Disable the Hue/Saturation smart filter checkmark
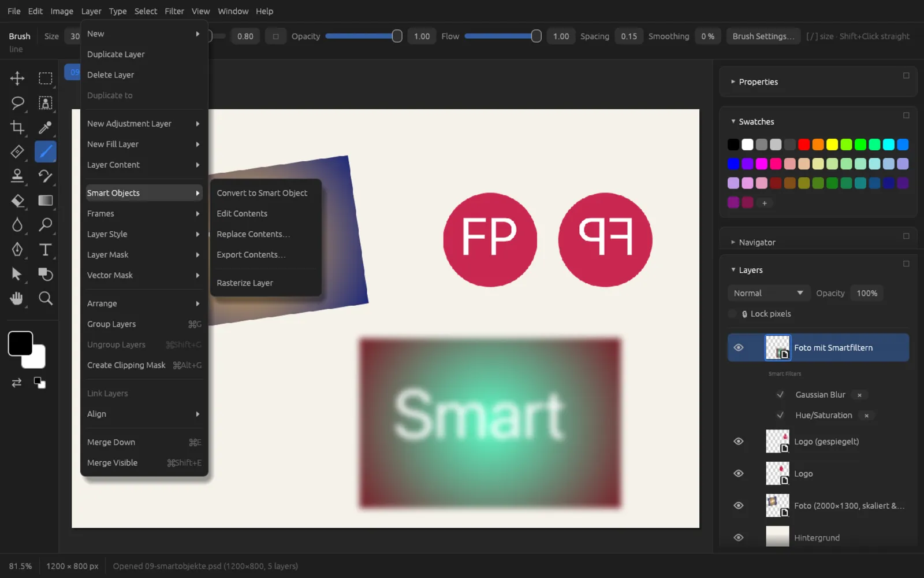 click(x=780, y=415)
